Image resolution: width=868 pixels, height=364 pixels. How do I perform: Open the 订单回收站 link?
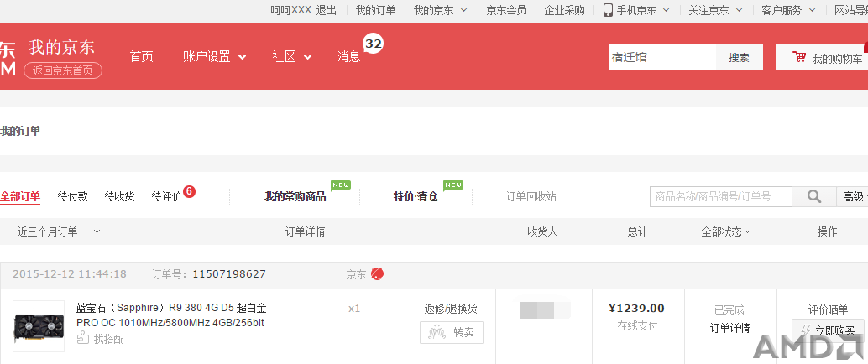coord(531,196)
